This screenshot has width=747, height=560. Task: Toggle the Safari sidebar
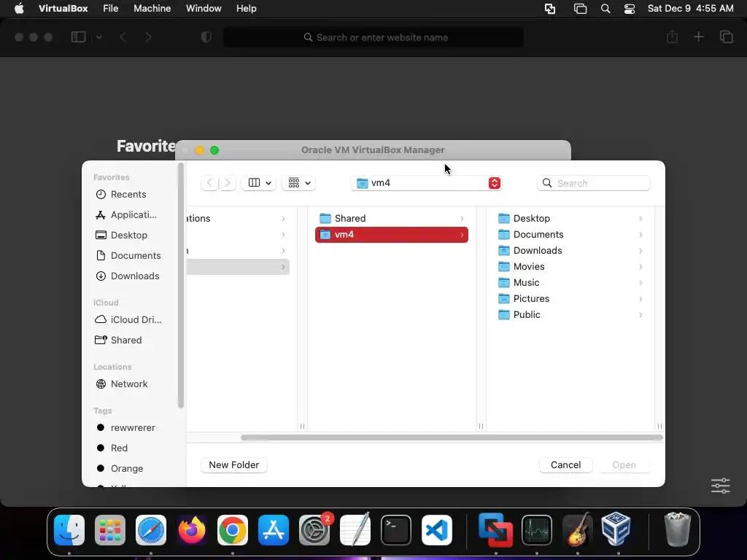click(x=78, y=36)
